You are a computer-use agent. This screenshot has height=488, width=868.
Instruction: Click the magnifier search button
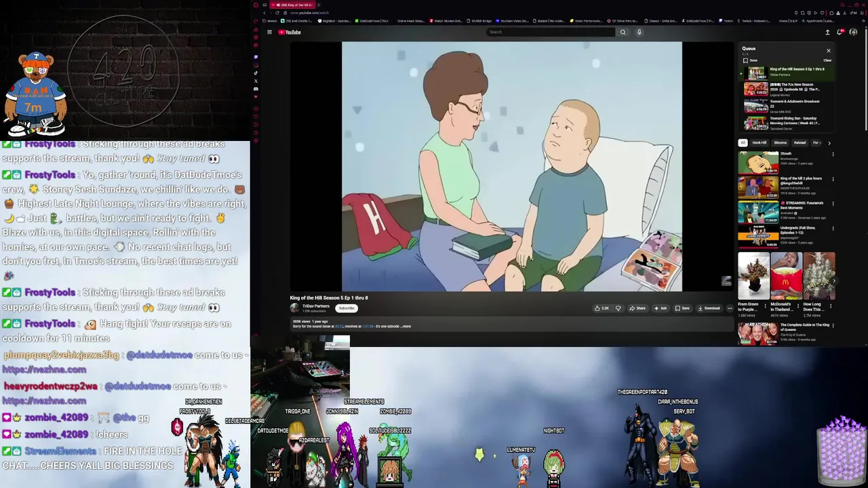point(623,32)
